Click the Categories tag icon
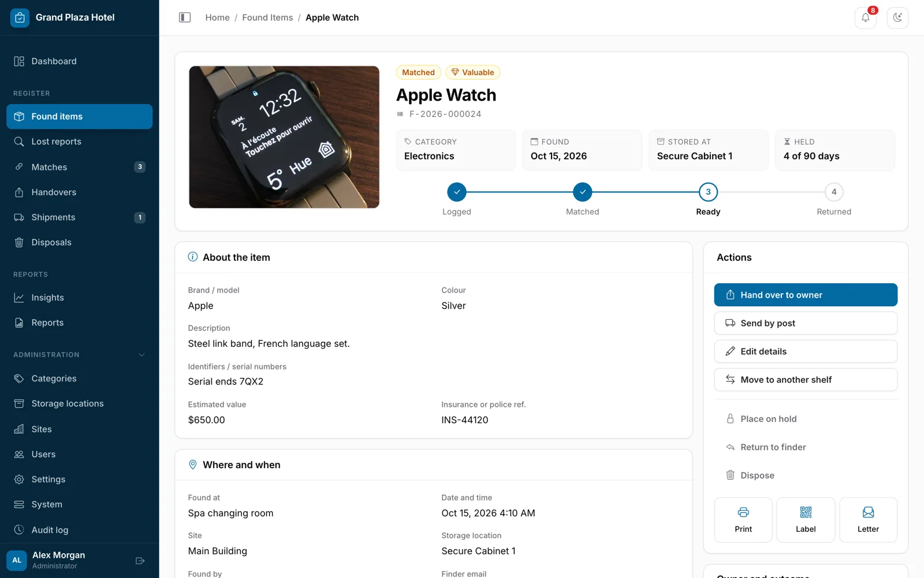The image size is (924, 578). click(x=19, y=379)
